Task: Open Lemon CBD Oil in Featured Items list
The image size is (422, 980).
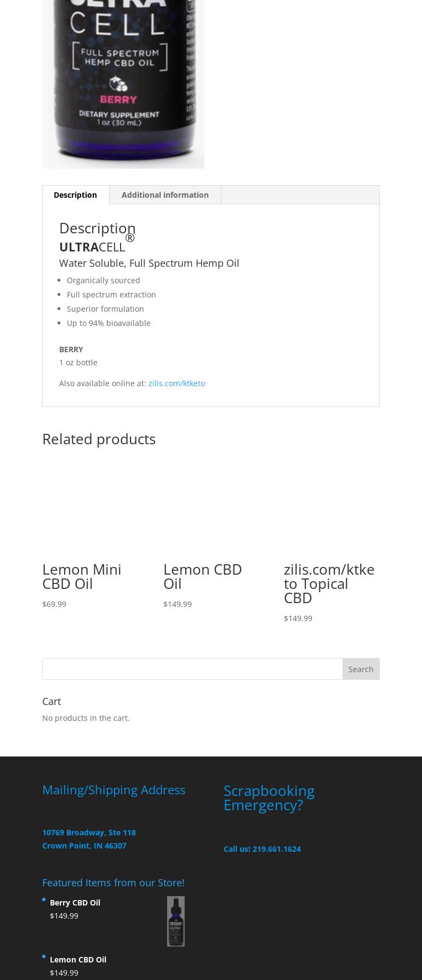Action: 78,960
